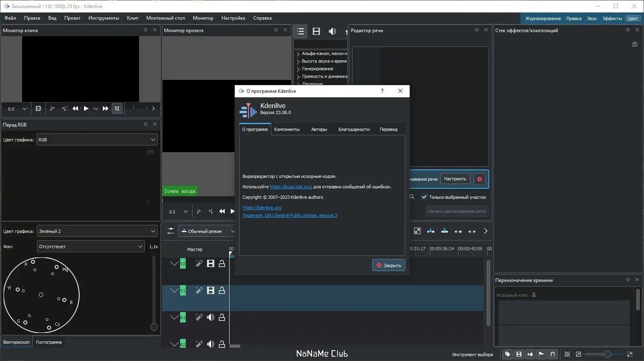Click the fast forward icon in clip monitor
The height and width of the screenshot is (361, 644).
pyautogui.click(x=105, y=108)
